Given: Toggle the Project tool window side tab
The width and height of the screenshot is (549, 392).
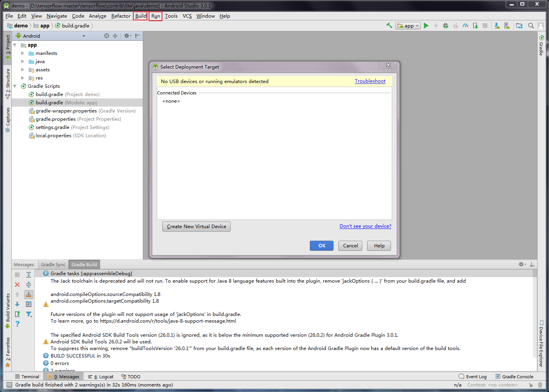Looking at the screenshot, I should (x=7, y=47).
